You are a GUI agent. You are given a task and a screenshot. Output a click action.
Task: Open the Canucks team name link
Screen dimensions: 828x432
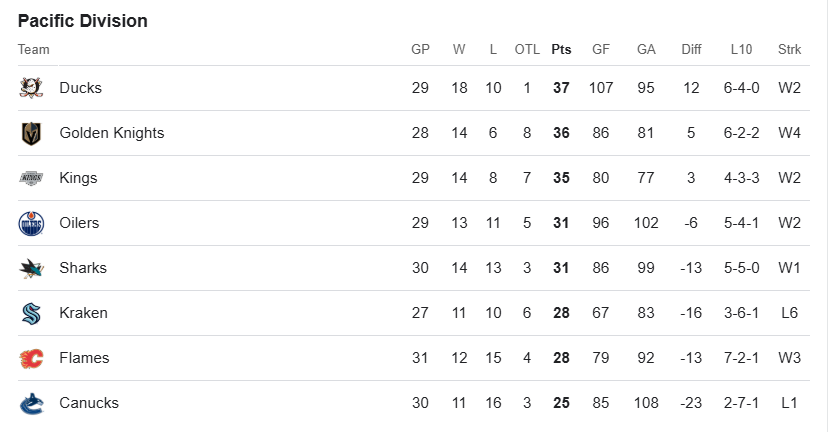click(x=89, y=403)
